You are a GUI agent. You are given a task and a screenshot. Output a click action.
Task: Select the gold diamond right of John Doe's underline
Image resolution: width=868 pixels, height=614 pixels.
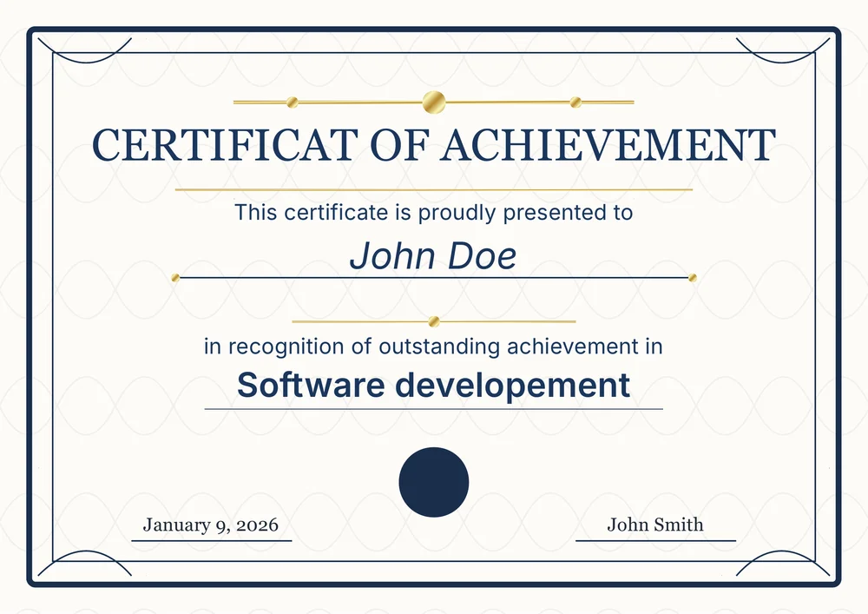coord(694,276)
